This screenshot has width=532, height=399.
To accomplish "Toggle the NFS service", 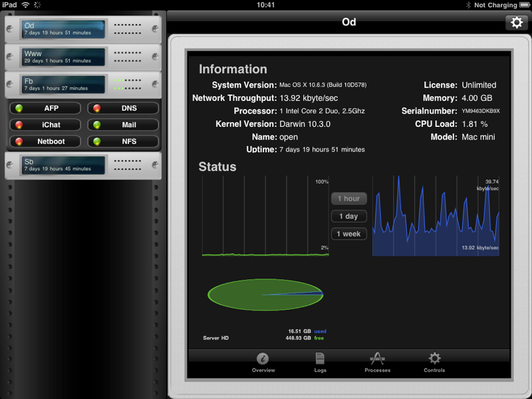I will pos(123,142).
